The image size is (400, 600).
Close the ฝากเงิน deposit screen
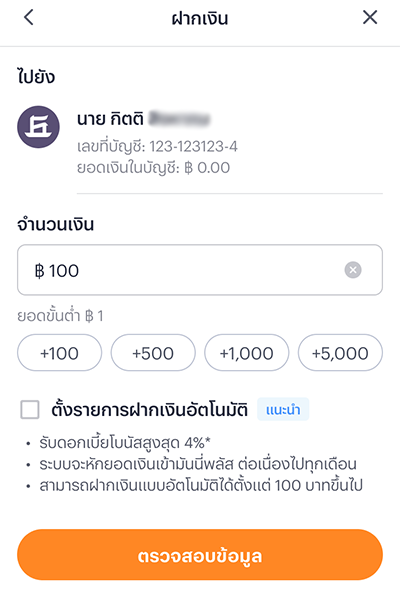click(x=370, y=17)
